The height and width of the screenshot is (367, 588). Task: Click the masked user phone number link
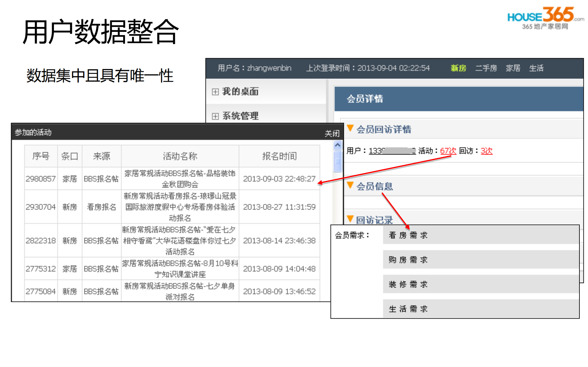(392, 151)
